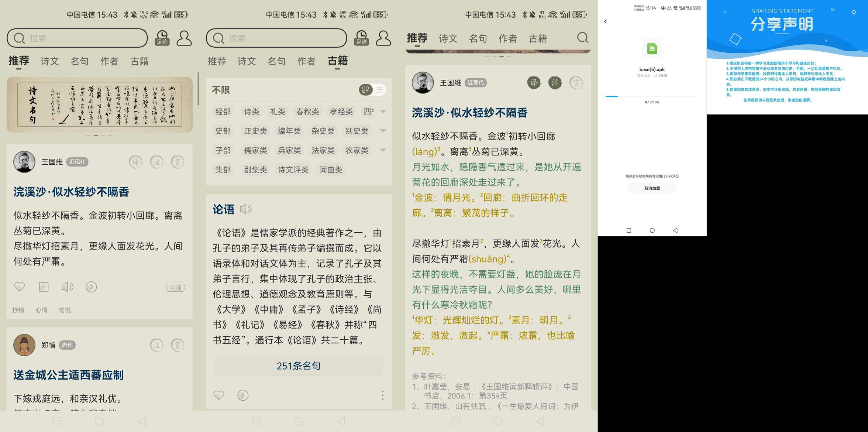
Task: Switch to 名句 tab in first screen
Action: [79, 61]
